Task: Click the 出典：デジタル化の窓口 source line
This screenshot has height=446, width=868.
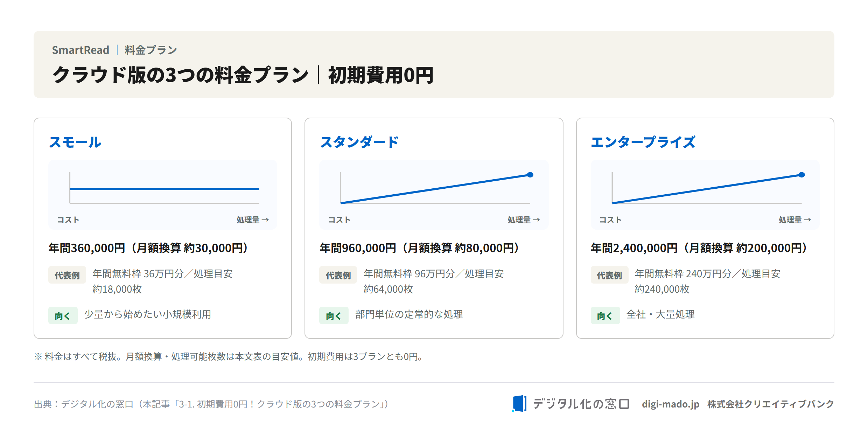Action: [212, 404]
